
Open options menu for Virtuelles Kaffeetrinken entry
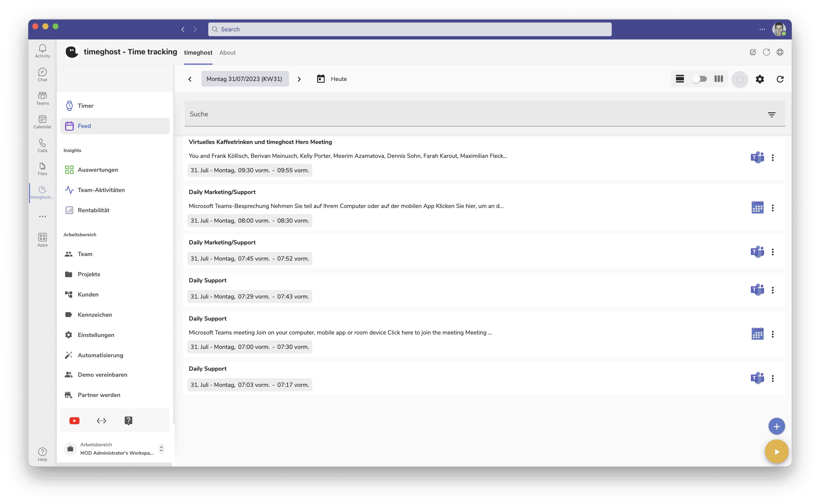coord(773,157)
